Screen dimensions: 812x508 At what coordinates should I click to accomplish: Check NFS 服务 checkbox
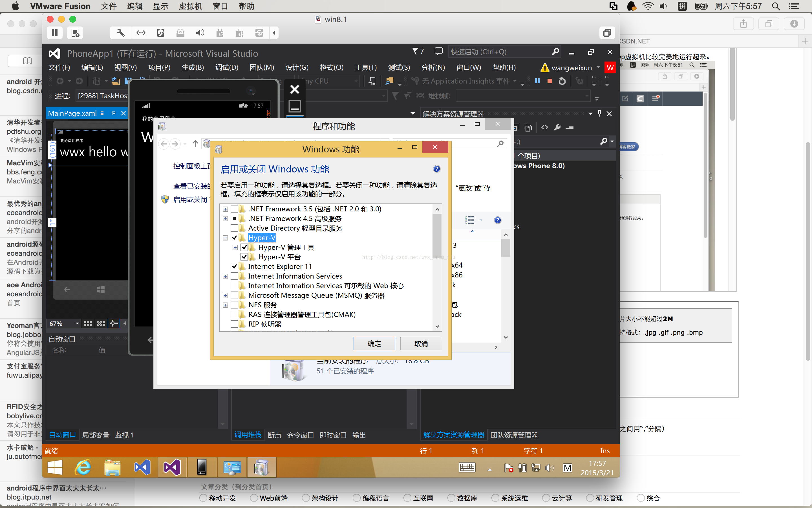pyautogui.click(x=234, y=305)
